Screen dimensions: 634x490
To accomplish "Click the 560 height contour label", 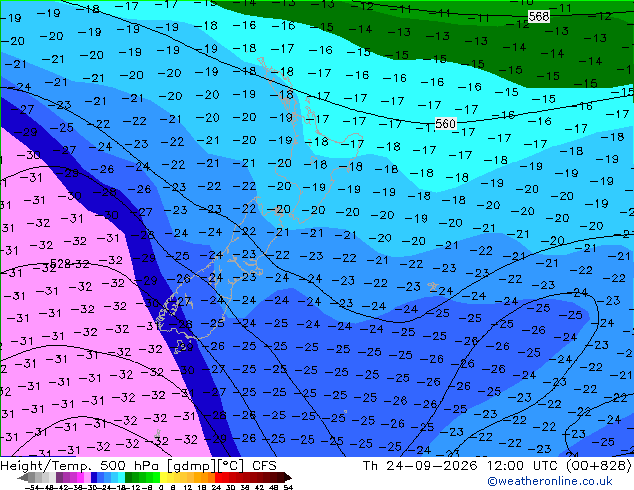I will click(445, 123).
